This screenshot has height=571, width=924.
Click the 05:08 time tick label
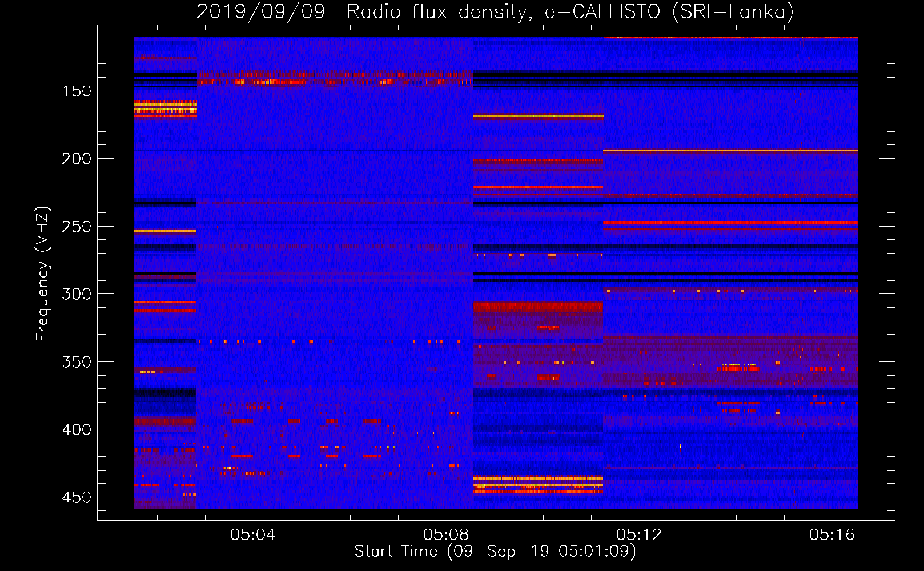(x=446, y=534)
